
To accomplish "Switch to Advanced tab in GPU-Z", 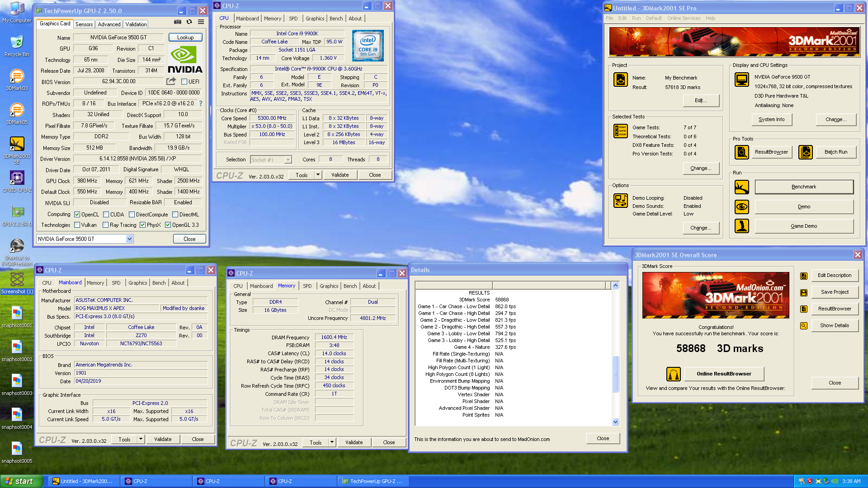I will pos(109,24).
